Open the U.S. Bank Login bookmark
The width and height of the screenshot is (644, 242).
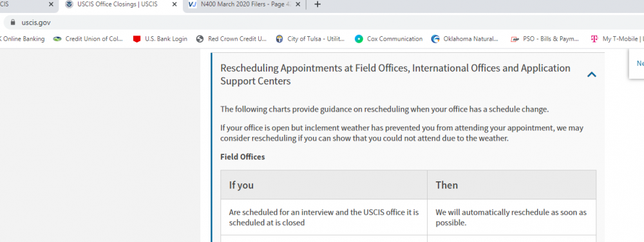click(160, 39)
